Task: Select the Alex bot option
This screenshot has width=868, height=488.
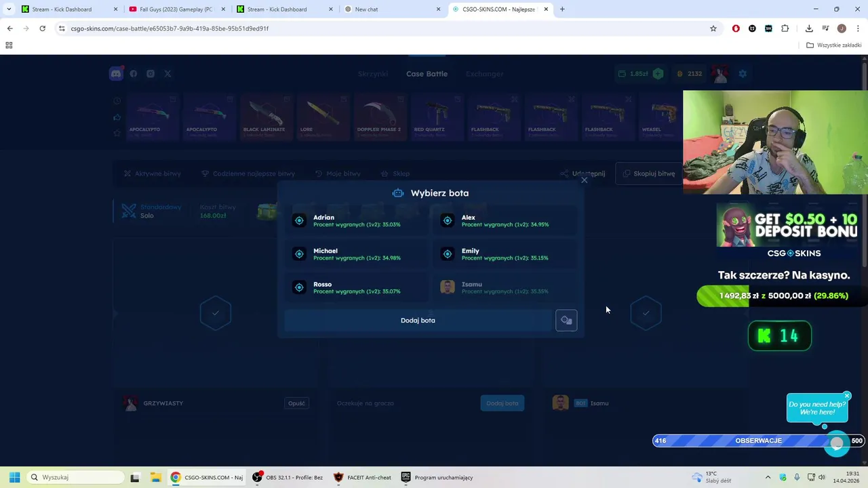Action: (x=505, y=220)
